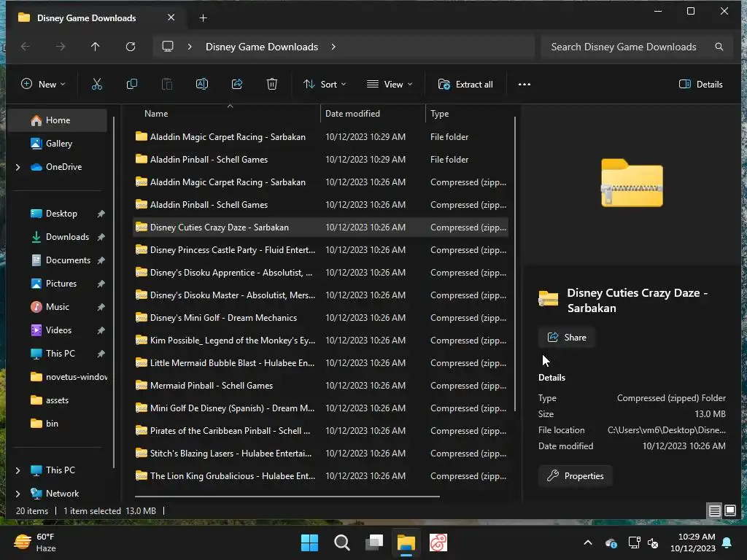
Task: Open Task View on taskbar
Action: (374, 542)
